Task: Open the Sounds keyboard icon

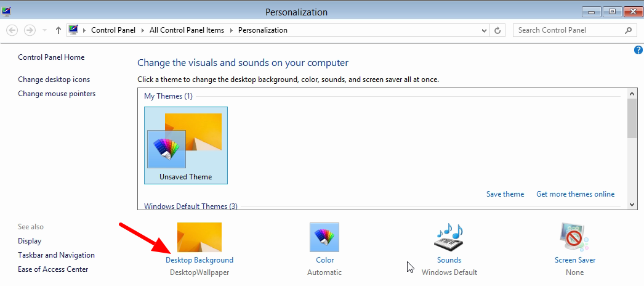Action: 449,237
